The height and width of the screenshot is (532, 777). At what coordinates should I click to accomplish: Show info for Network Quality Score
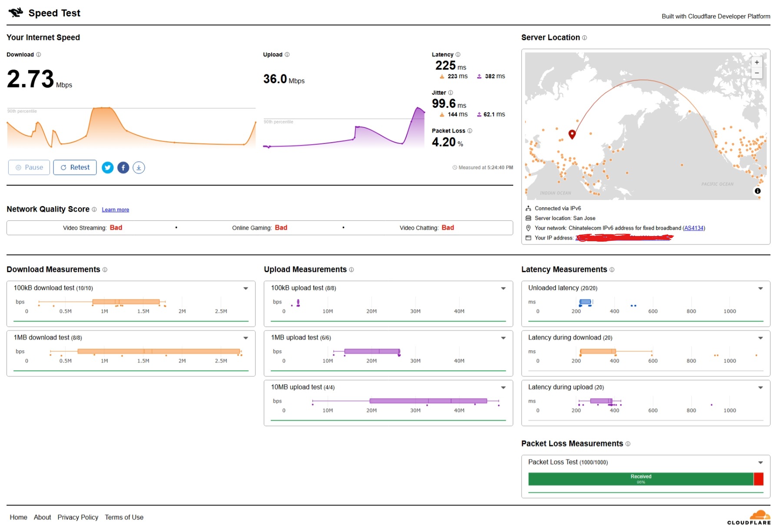[94, 209]
